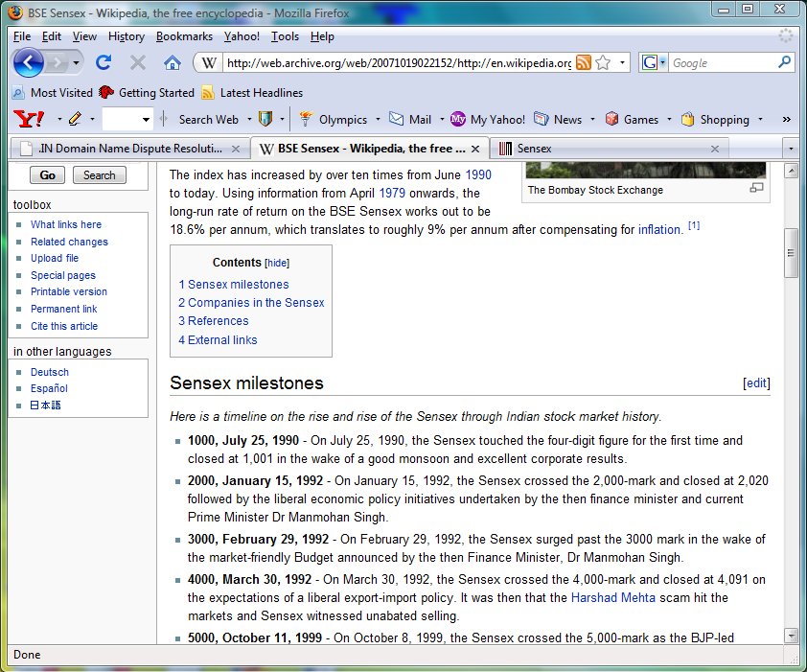Image resolution: width=807 pixels, height=672 pixels.
Task: Click the URL address field
Action: [399, 63]
